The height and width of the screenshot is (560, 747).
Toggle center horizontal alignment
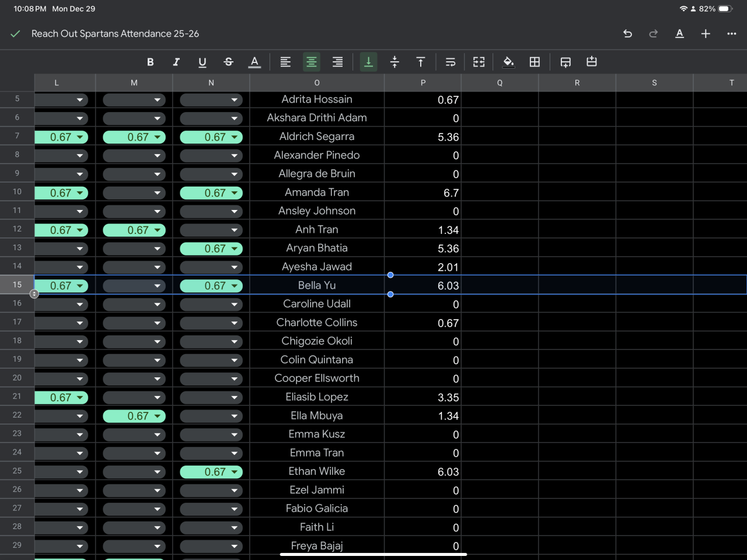(x=312, y=62)
